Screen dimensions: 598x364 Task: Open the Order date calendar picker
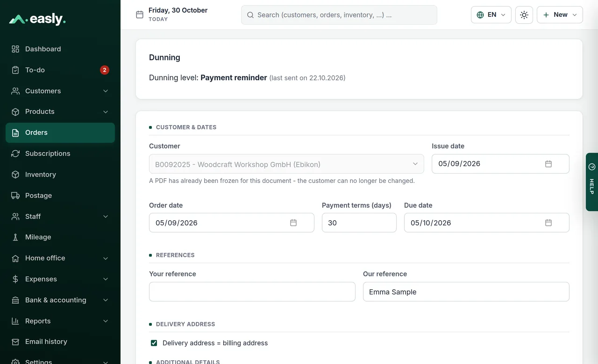[293, 223]
